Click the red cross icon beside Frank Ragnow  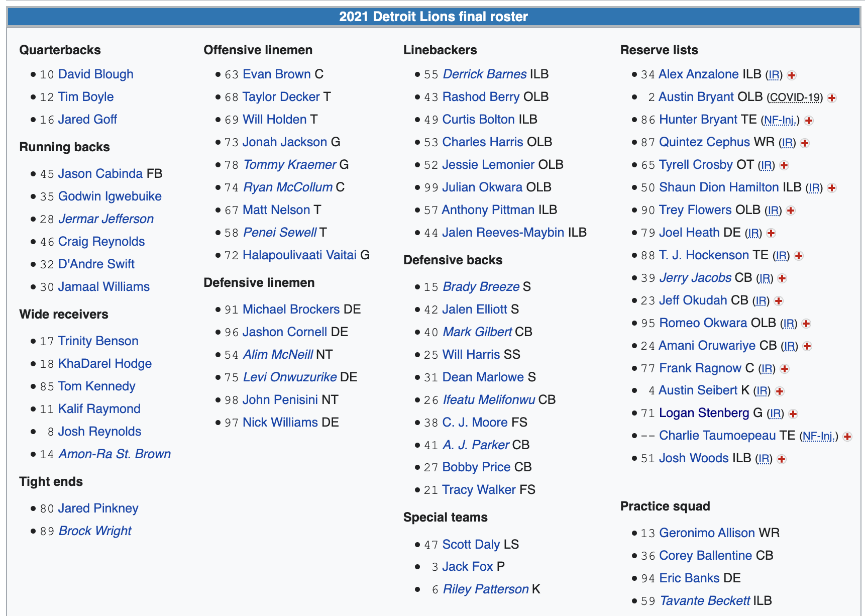[x=785, y=369]
